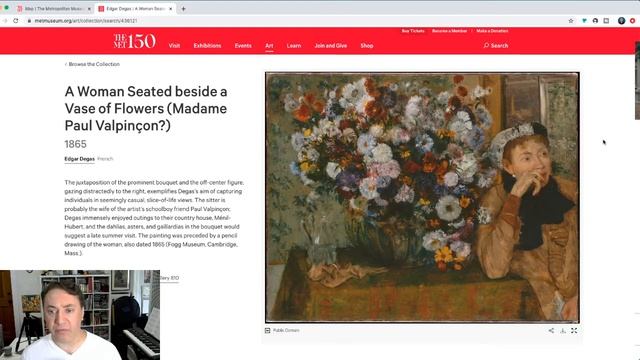Viewport: 640px width, 360px height.
Task: Open the Join and Give menu
Action: pyautogui.click(x=331, y=46)
